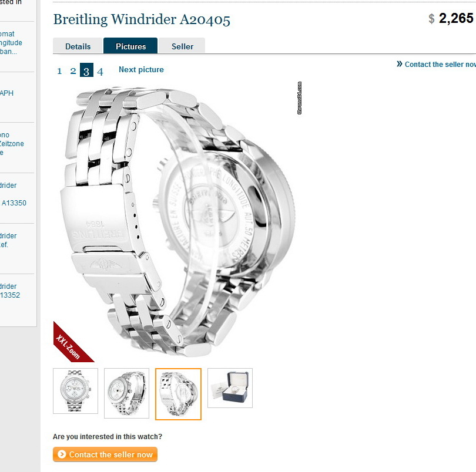This screenshot has width=476, height=472.
Task: Open the watch box thumbnail
Action: point(230,388)
